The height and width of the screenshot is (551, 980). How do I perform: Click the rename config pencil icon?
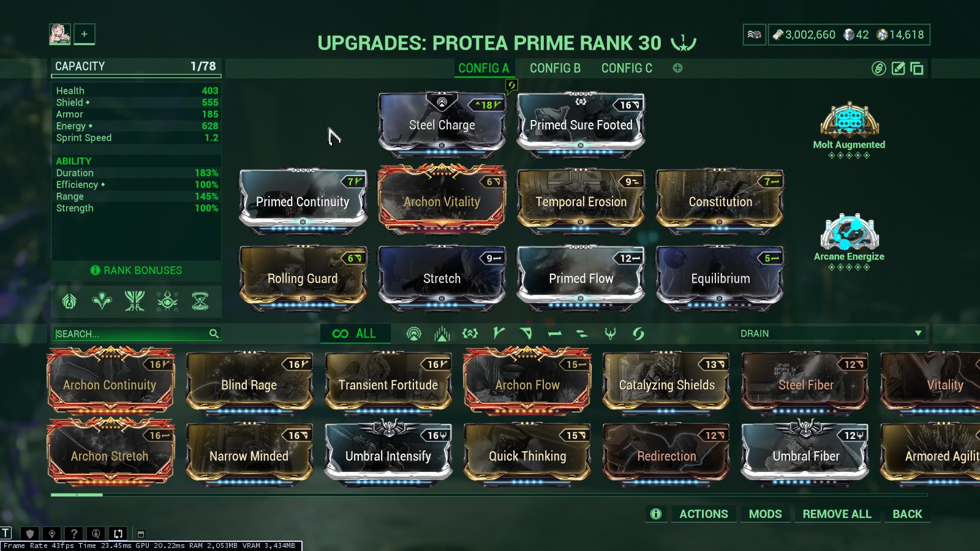(898, 69)
